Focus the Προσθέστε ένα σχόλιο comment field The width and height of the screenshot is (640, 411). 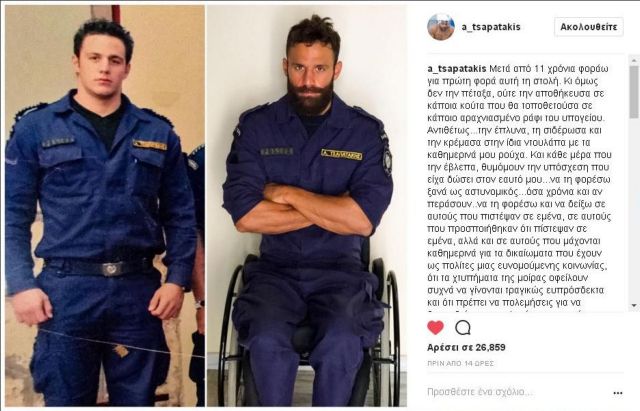[518, 392]
